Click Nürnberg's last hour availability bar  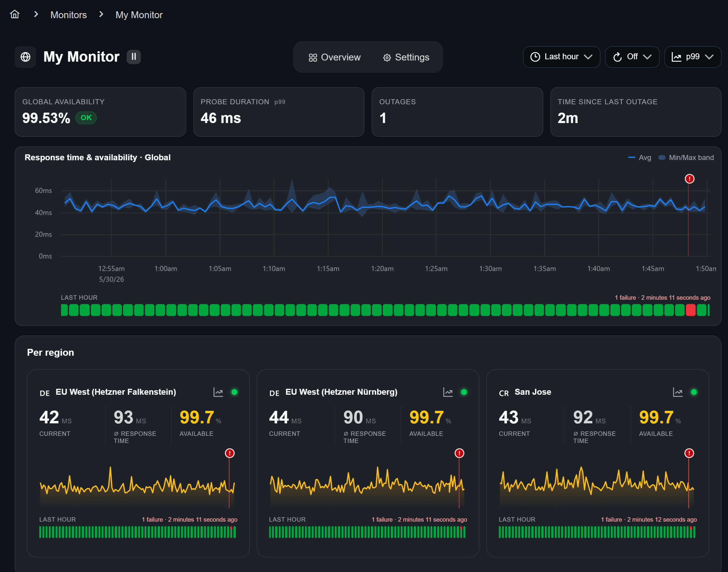point(367,532)
